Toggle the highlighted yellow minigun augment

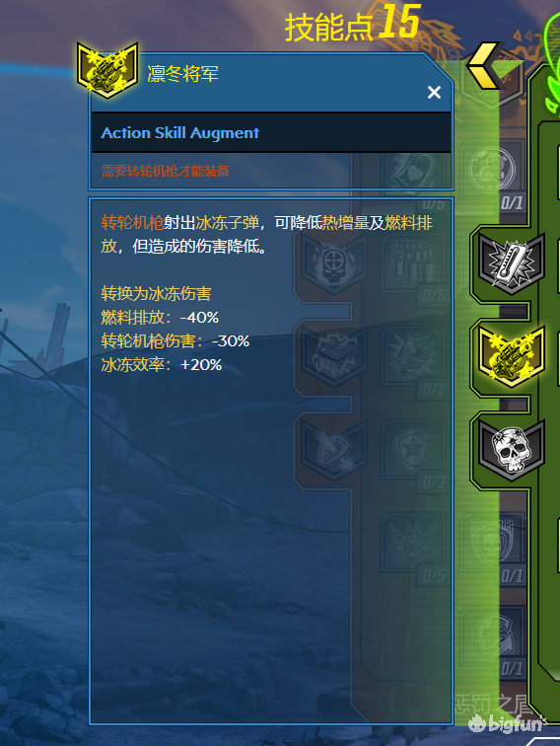tap(512, 356)
